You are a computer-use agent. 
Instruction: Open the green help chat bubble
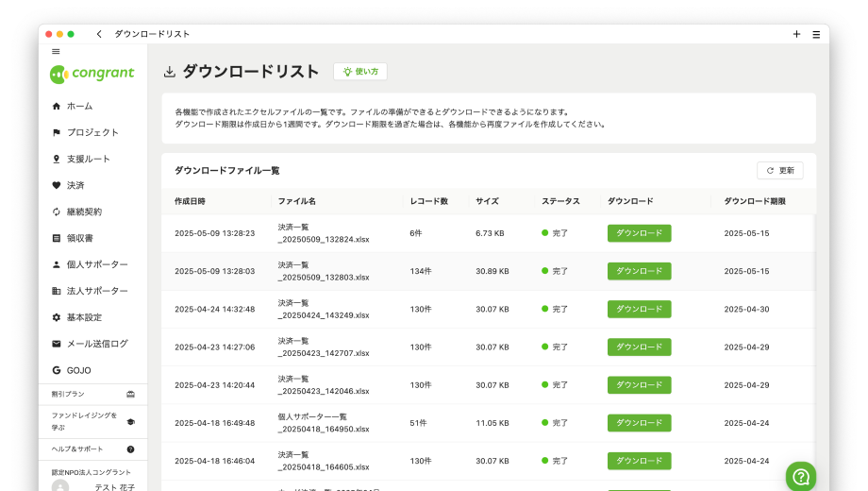pos(800,476)
